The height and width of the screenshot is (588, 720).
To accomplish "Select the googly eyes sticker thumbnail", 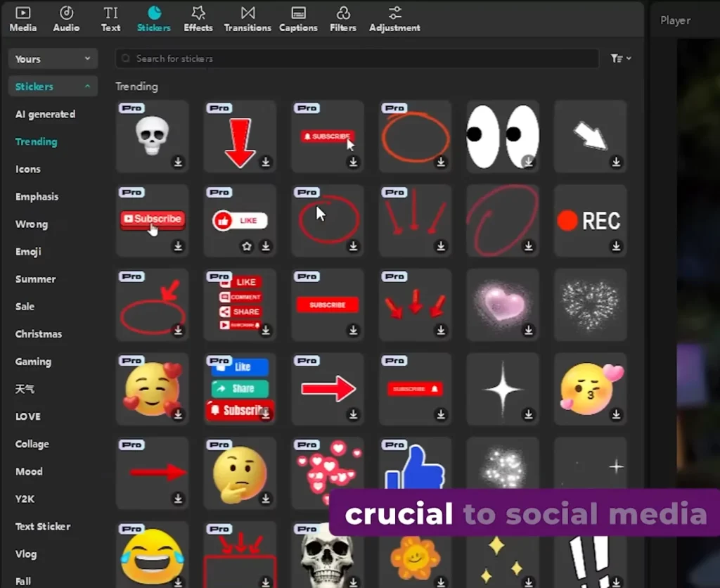I will (502, 136).
